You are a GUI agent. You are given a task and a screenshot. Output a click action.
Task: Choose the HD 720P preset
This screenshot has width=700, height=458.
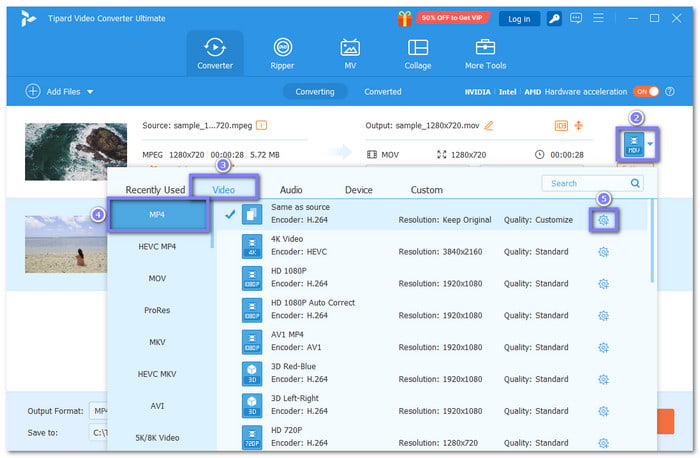pos(432,437)
